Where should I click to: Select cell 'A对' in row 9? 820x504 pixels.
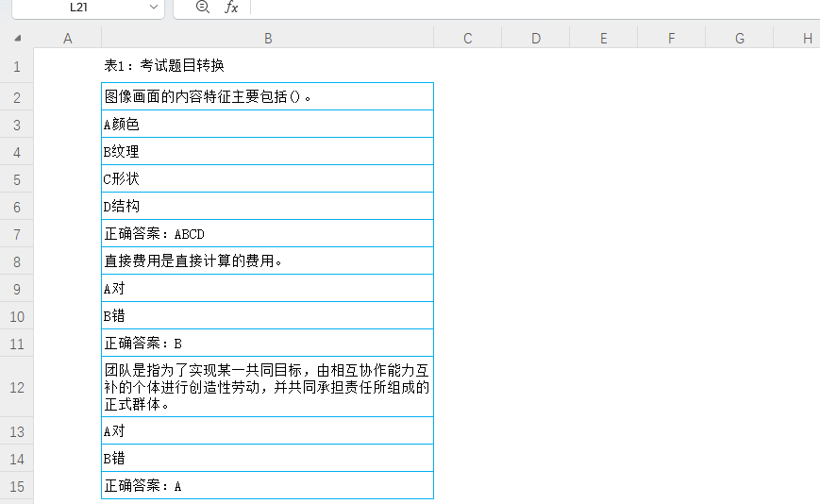[268, 288]
